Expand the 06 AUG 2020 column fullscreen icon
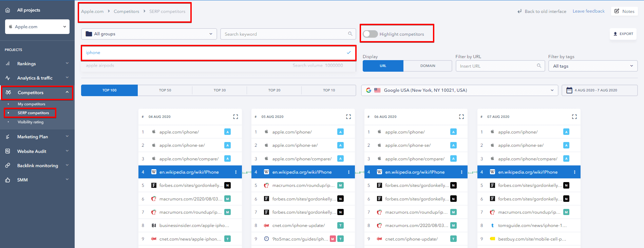 [461, 117]
